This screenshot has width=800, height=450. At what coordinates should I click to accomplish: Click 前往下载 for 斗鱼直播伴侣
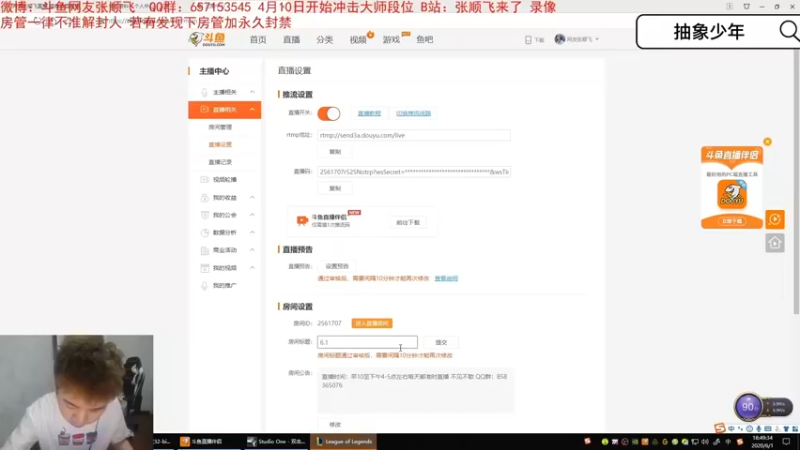[x=408, y=222]
